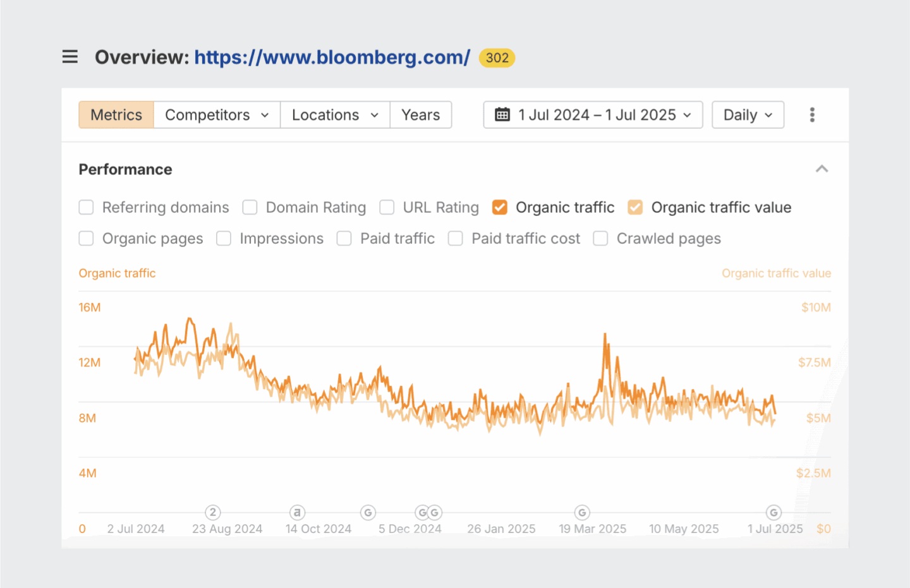The height and width of the screenshot is (588, 910).
Task: Enable the URL Rating checkbox
Action: click(387, 207)
